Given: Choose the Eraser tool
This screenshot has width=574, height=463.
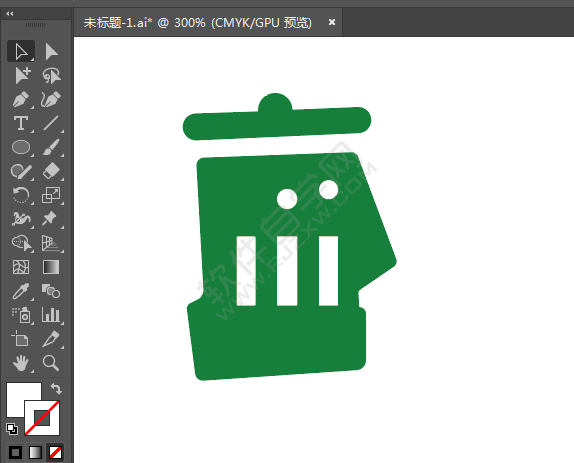Looking at the screenshot, I should [x=51, y=171].
